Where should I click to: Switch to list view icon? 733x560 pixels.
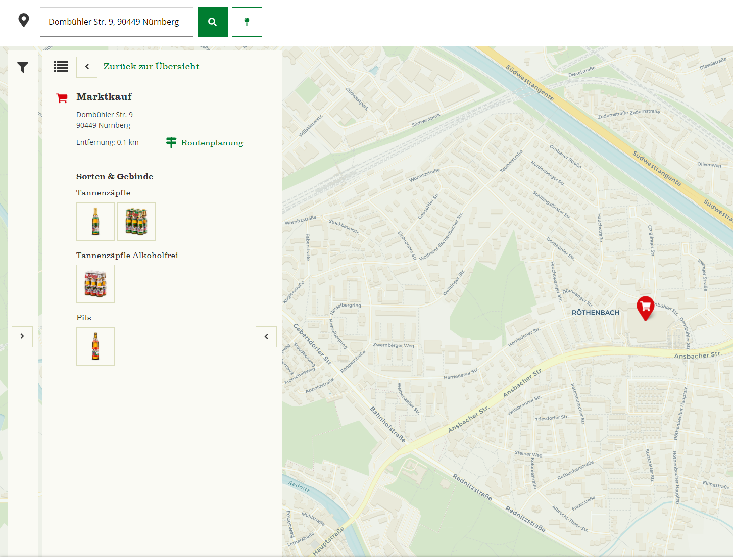pyautogui.click(x=61, y=67)
